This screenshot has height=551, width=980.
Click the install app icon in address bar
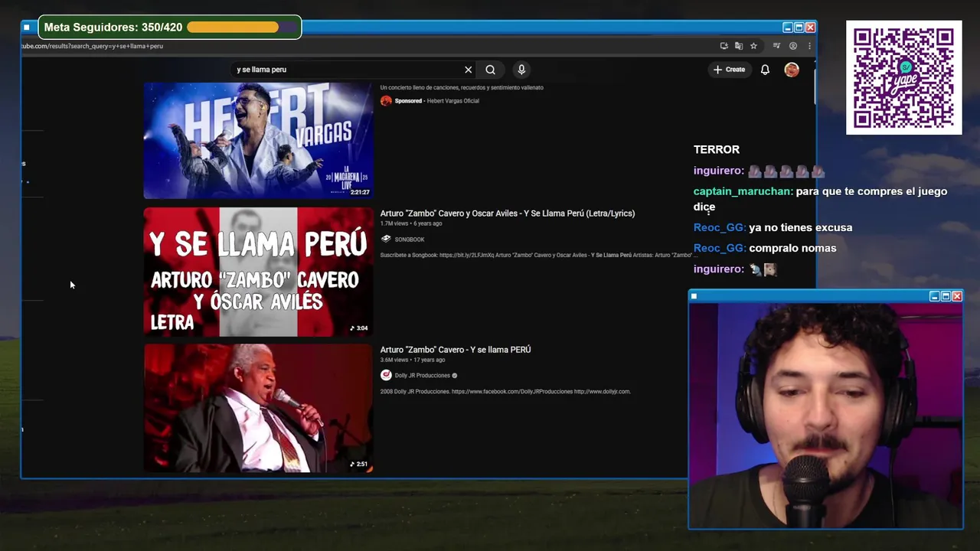724,46
